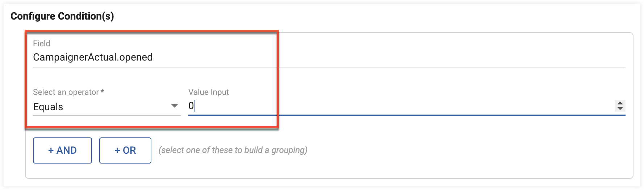
Task: Click the dropdown triangle beside Equals
Action: pyautogui.click(x=174, y=106)
